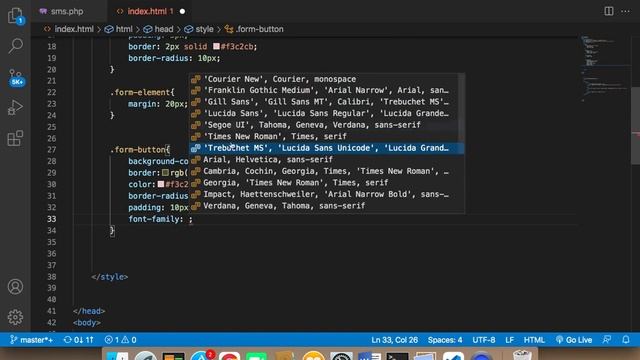This screenshot has height=360, width=640.
Task: Select highlighted 'Trebuchet MS' font suggestion
Action: click(326, 148)
